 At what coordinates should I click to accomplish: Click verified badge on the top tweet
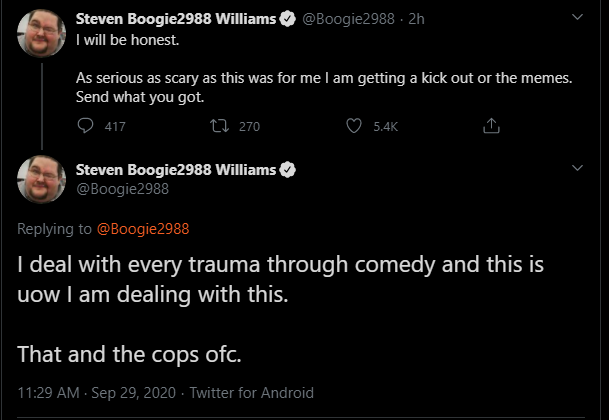pos(287,19)
